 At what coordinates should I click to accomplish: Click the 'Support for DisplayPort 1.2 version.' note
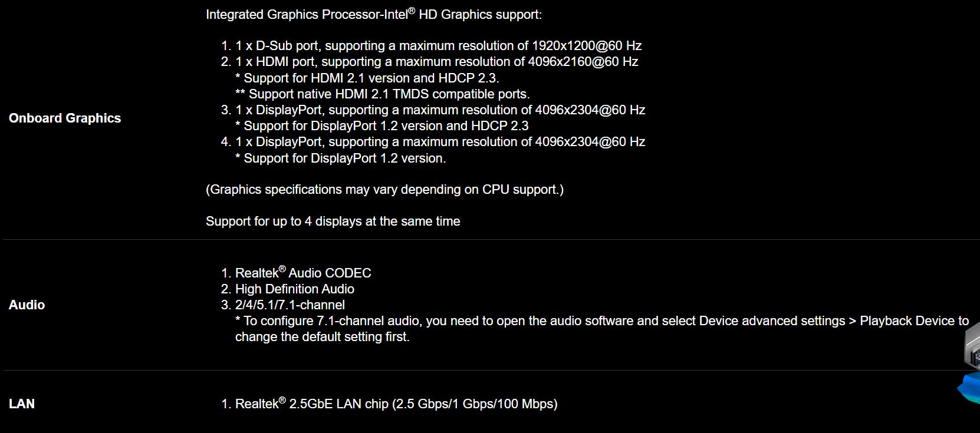coord(340,158)
